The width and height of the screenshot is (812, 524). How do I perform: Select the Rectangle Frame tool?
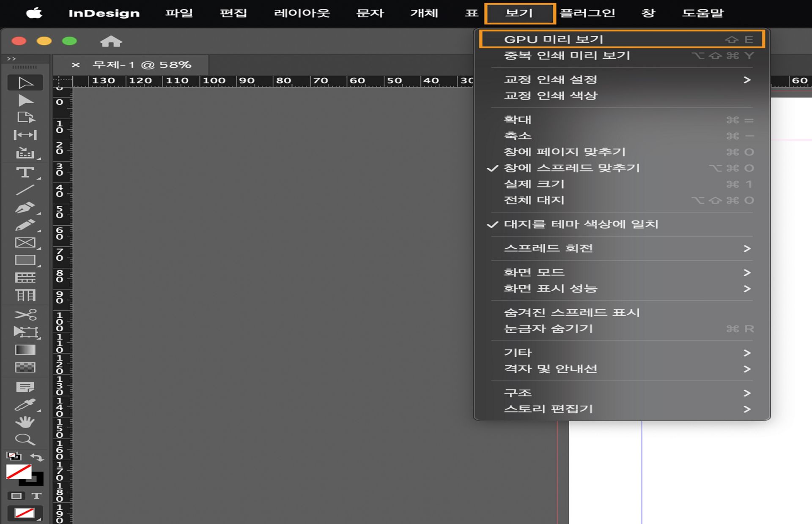pos(25,242)
